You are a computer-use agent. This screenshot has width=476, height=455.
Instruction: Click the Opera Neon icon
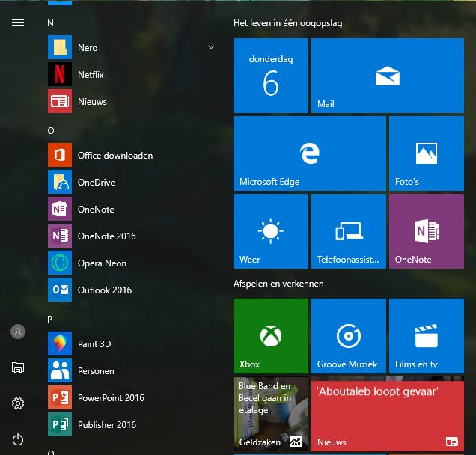(60, 263)
